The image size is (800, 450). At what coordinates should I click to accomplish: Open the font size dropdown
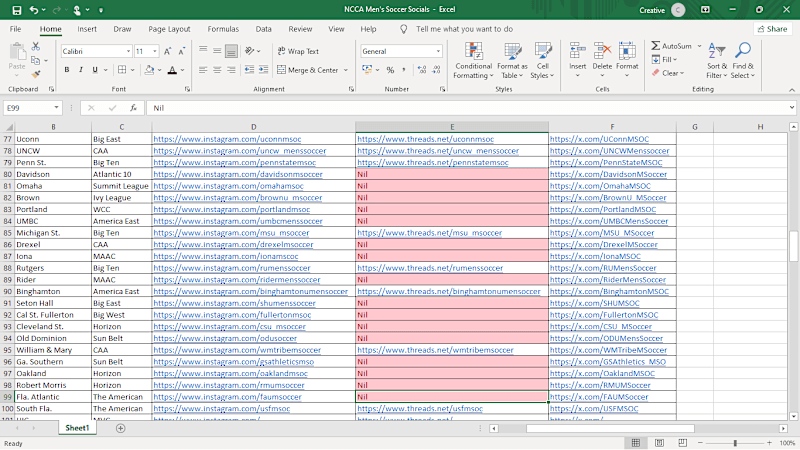tap(155, 52)
